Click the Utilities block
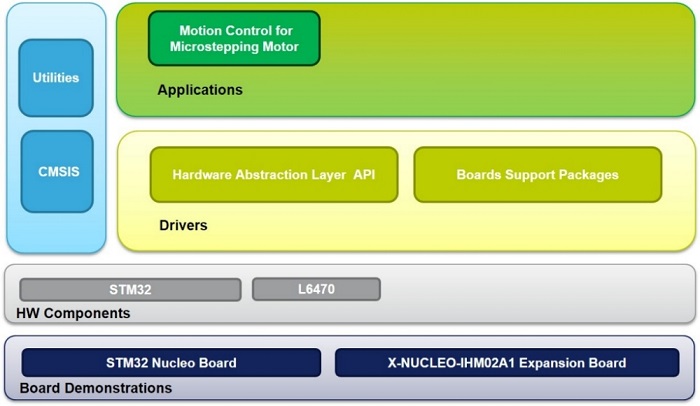This screenshot has width=700, height=406. tap(56, 78)
